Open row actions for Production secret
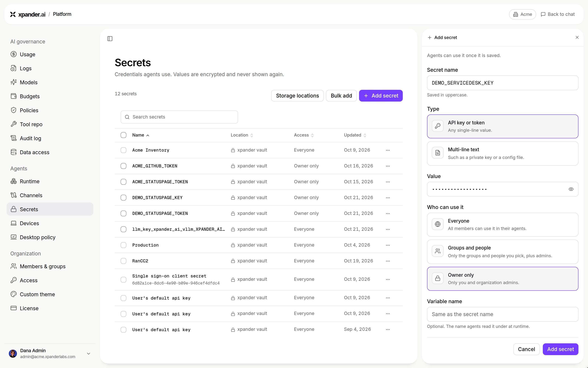588x368 pixels. point(388,245)
